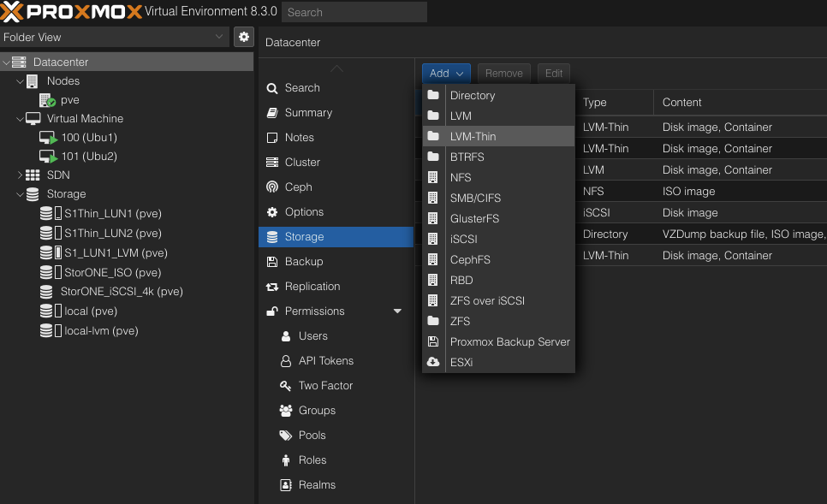Image resolution: width=827 pixels, height=504 pixels.
Task: Choose ZFS from the Add menu
Action: click(x=498, y=321)
